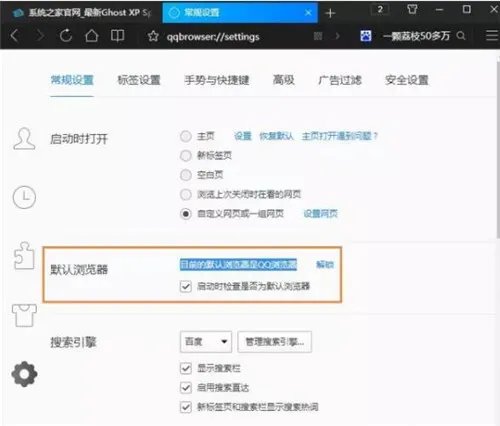Bookmark the page with the star icon
The width and height of the screenshot is (500, 426).
pos(153,36)
